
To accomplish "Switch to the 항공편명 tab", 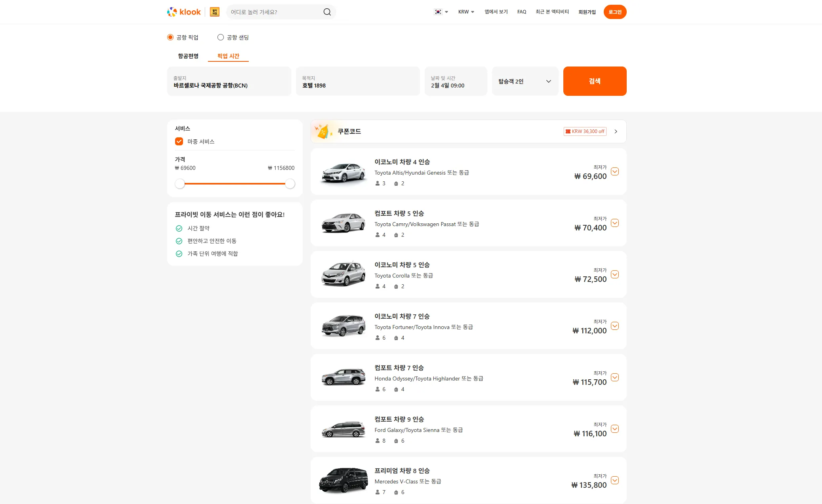I will point(188,56).
